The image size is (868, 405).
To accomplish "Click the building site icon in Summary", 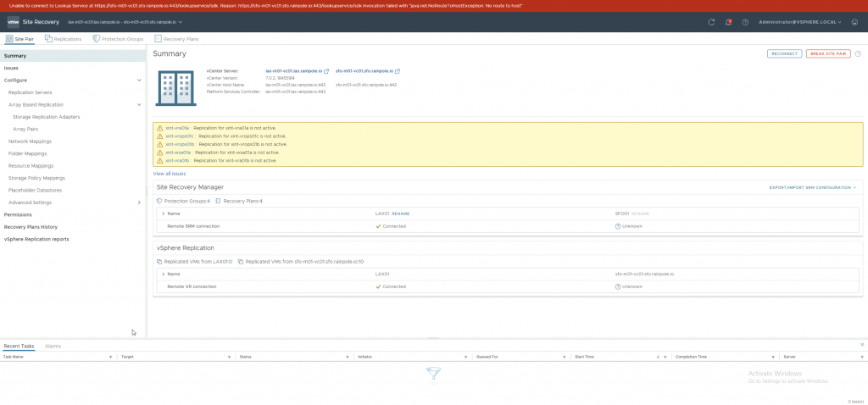I will [x=175, y=88].
